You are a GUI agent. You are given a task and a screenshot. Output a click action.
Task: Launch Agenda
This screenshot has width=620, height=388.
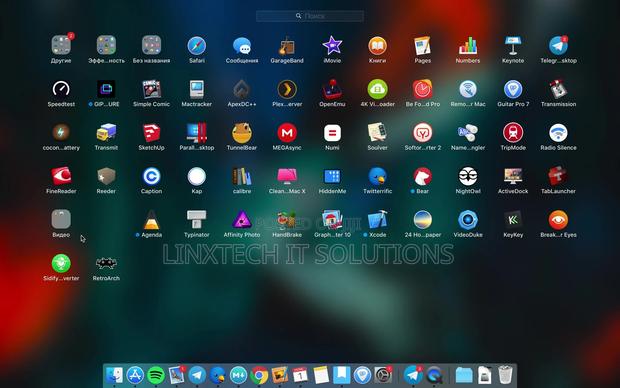click(151, 220)
